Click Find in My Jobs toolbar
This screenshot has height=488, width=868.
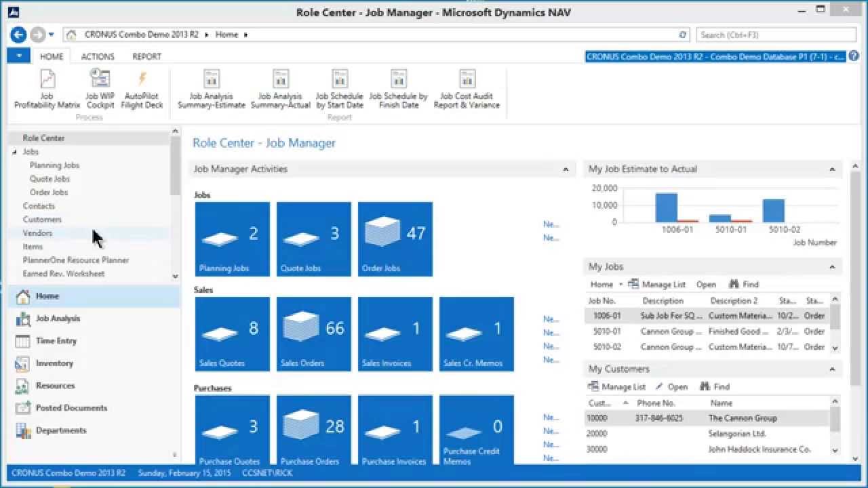[744, 285]
